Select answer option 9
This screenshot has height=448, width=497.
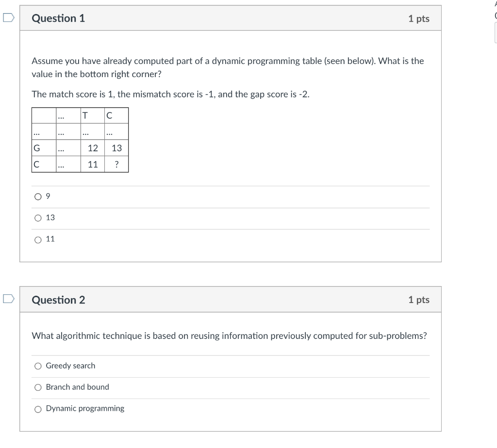coord(38,197)
